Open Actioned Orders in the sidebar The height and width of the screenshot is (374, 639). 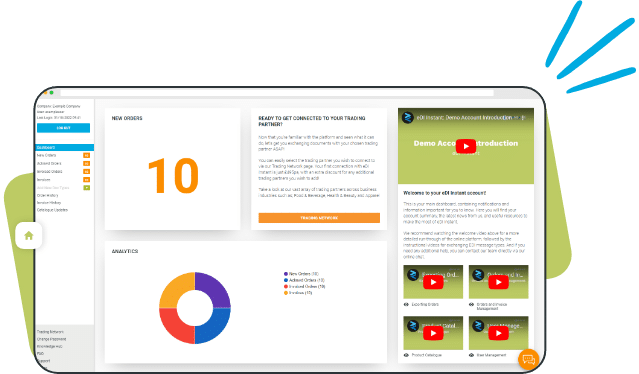point(49,163)
